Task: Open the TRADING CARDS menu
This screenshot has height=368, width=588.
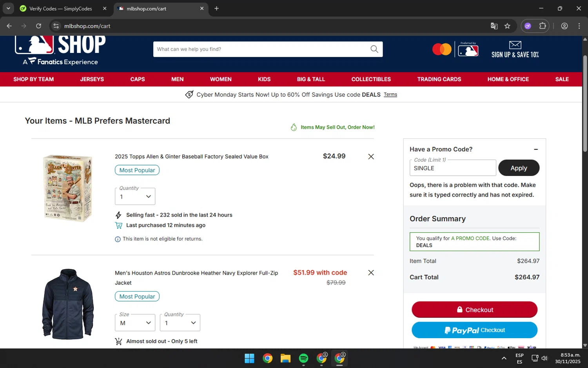Action: [x=439, y=79]
